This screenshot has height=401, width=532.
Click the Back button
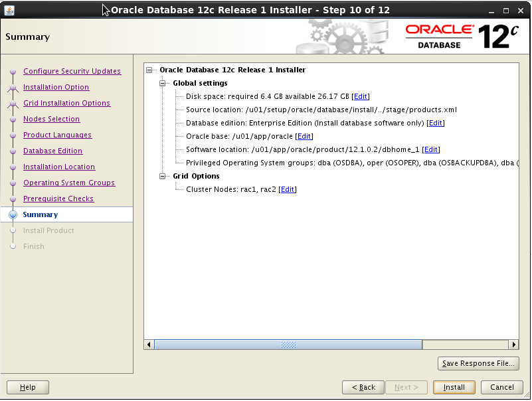tap(363, 388)
